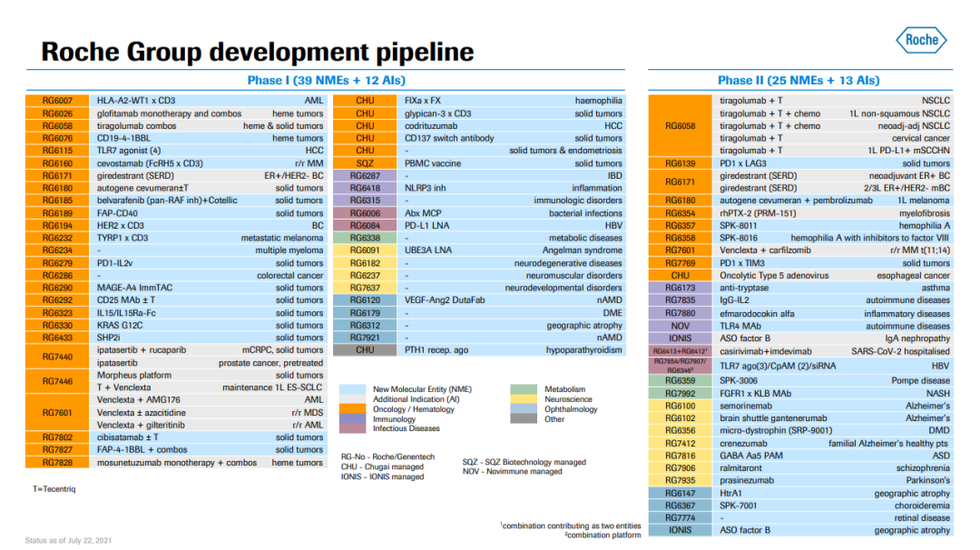The height and width of the screenshot is (550, 980).
Task: Click the 'Phase II (25 NMEs + 13 AIs)' heading
Action: point(799,81)
